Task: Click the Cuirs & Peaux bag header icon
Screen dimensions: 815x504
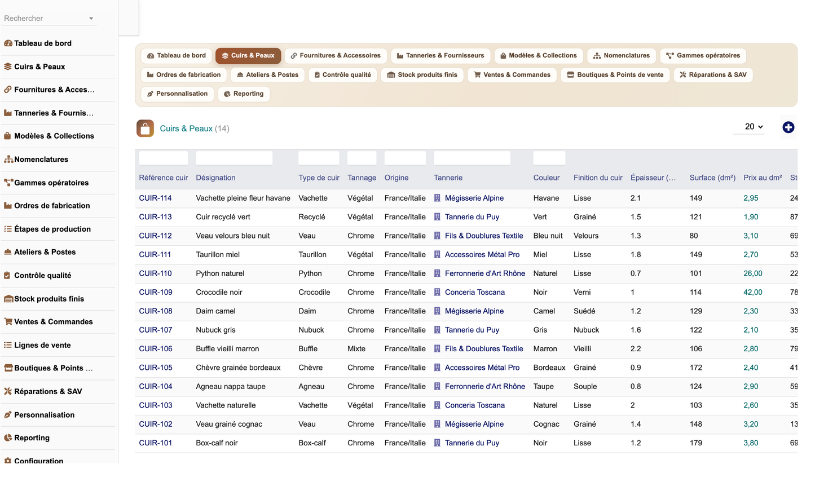Action: [145, 129]
